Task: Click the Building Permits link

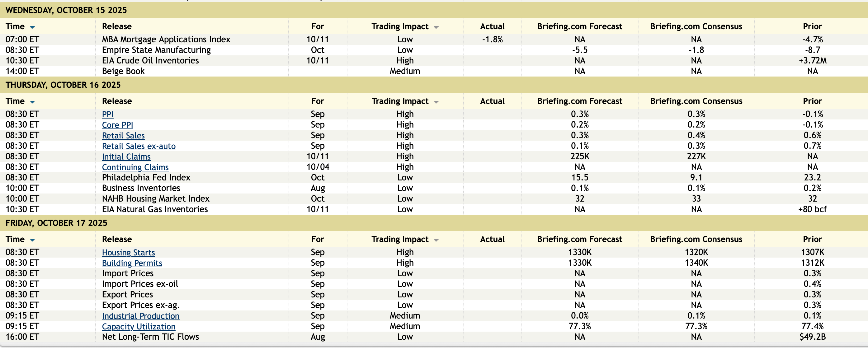Action: tap(132, 263)
